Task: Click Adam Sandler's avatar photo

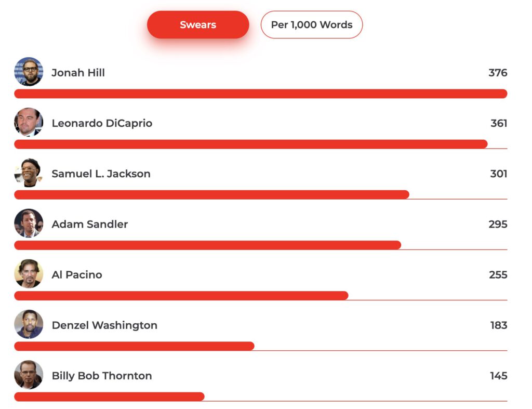Action: [29, 223]
